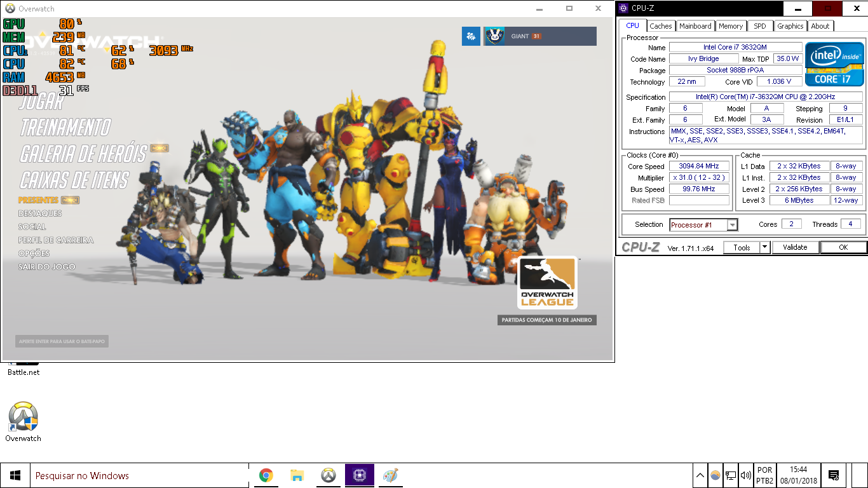Open OPÇÕES in Overwatch

point(34,254)
